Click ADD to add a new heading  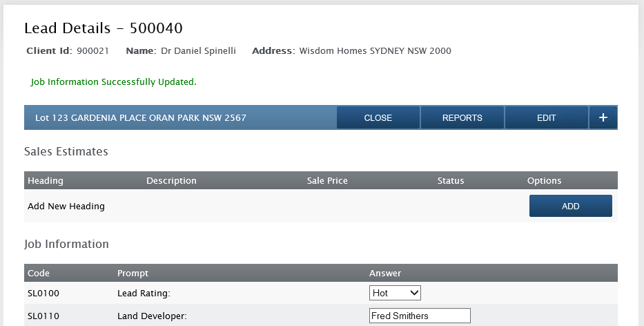(x=570, y=206)
